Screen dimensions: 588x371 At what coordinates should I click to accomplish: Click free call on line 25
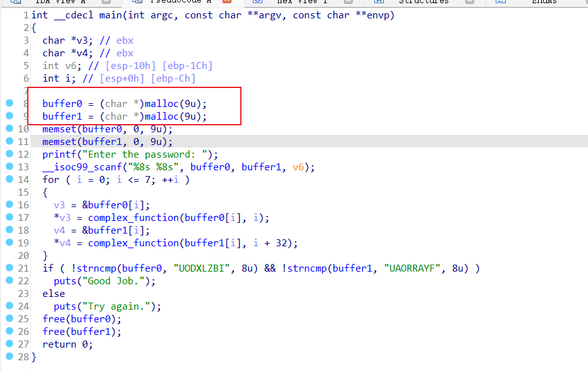54,319
